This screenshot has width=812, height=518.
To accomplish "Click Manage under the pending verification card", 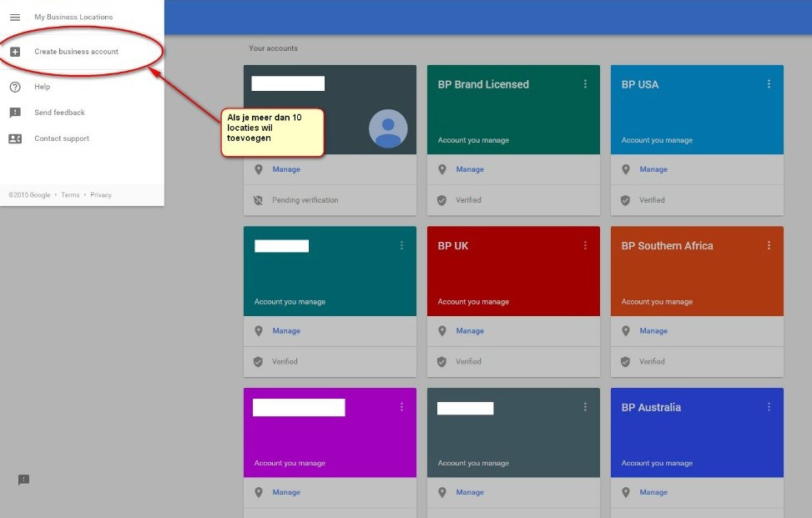I will [x=286, y=169].
